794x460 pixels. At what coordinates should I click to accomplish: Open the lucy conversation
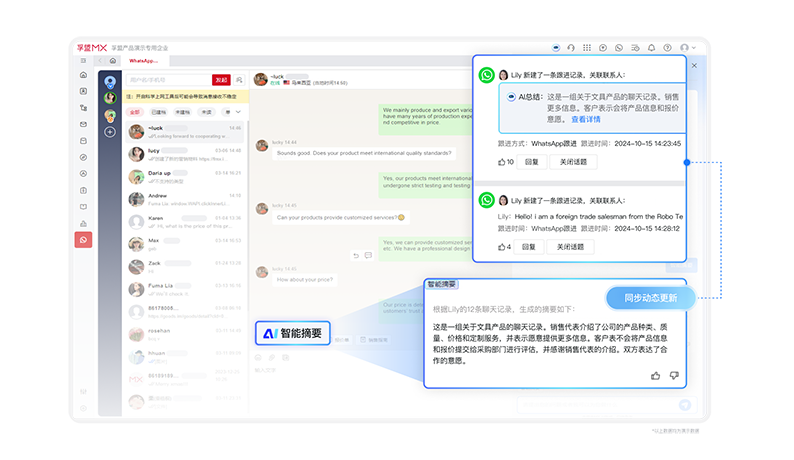185,154
